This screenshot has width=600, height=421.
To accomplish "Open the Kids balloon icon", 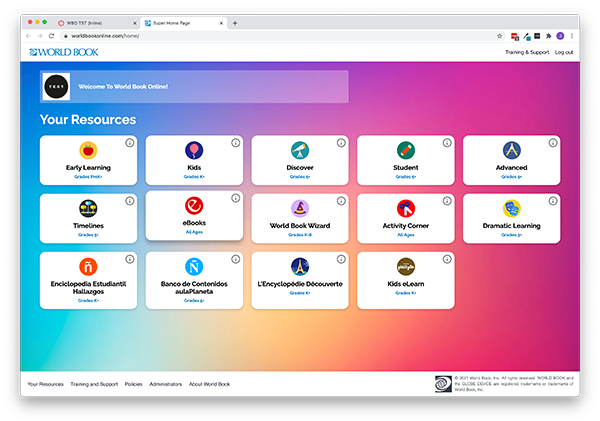I will pyautogui.click(x=194, y=150).
